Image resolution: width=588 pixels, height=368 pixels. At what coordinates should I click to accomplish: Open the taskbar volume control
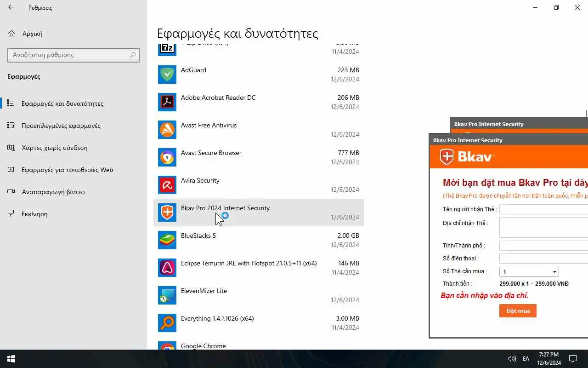point(512,358)
